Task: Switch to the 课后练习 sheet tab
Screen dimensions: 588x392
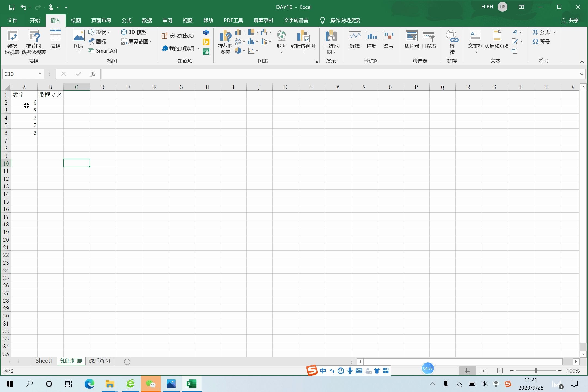Action: pos(99,361)
